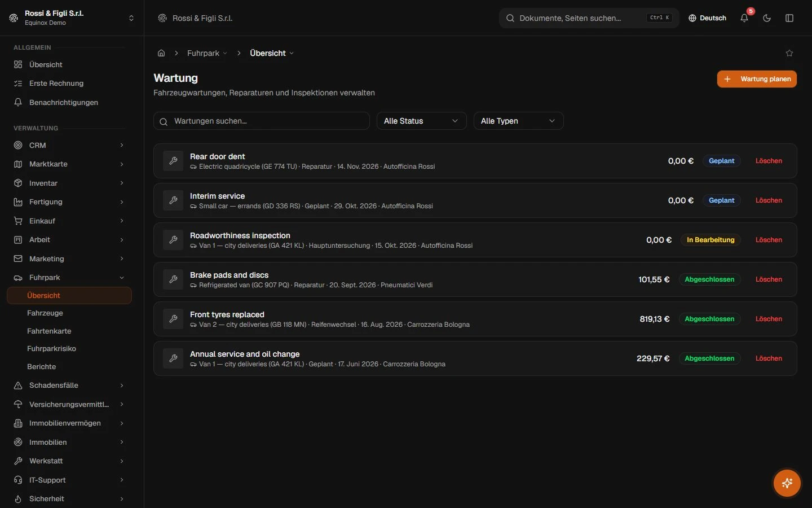Expand the organization switcher Rossi & Figli S.r.l.
The width and height of the screenshot is (812, 508).
(x=72, y=18)
